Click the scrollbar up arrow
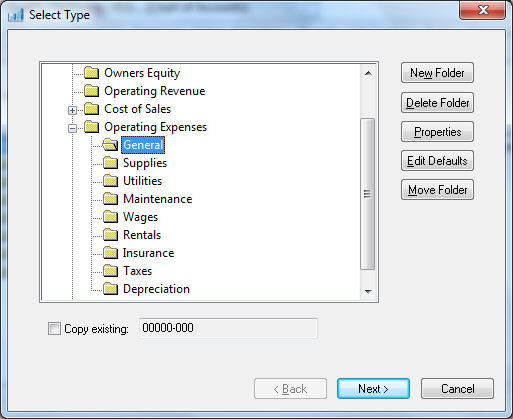 (x=368, y=73)
